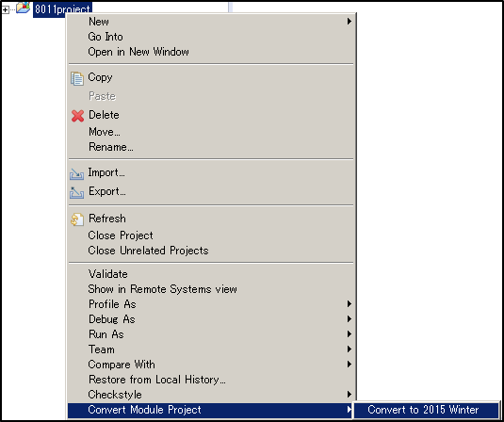Screen dimensions: 504x422
Task: Expand the 8011project tree node plus box
Action: click(x=5, y=10)
